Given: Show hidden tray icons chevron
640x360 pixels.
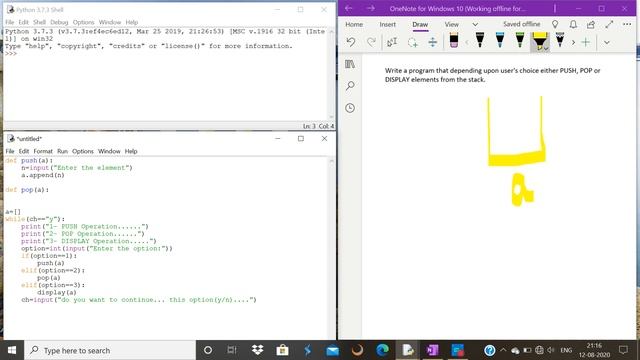Looking at the screenshot, I should point(503,350).
